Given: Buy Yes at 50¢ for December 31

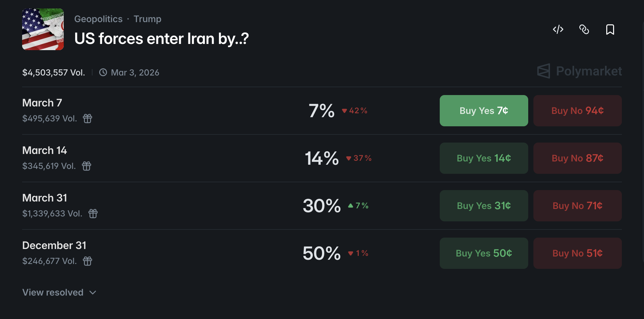Looking at the screenshot, I should click(484, 253).
